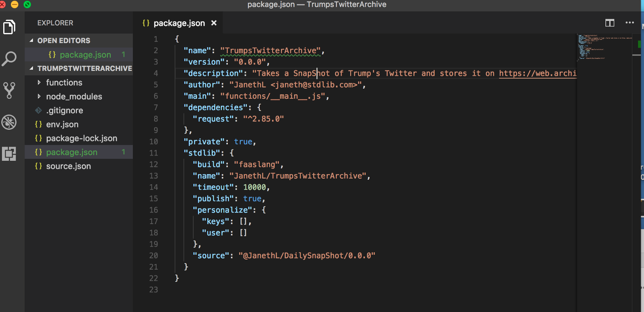This screenshot has height=312, width=644.
Task: Open the Debug view in activity bar
Action: tap(9, 122)
